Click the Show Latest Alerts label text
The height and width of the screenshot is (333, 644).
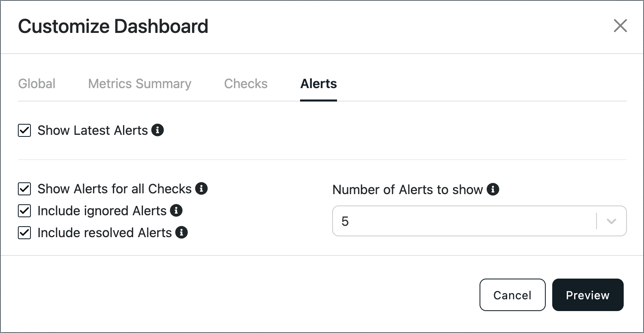tap(93, 130)
